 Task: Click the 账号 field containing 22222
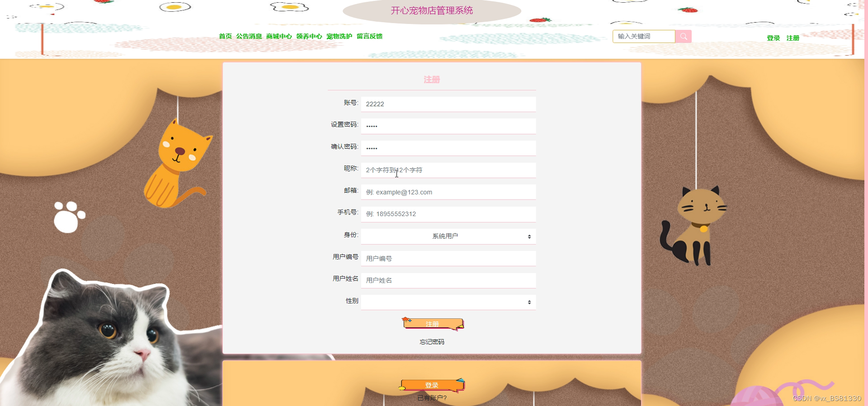[x=448, y=104]
